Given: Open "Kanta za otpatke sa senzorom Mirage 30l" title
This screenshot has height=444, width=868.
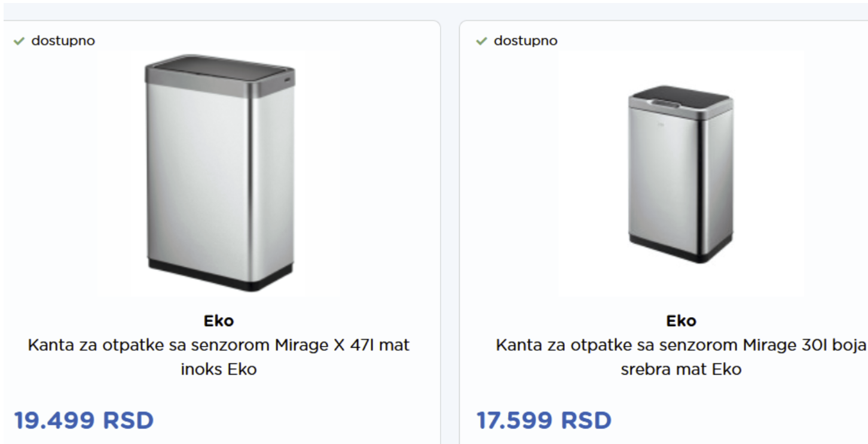Looking at the screenshot, I should click(x=681, y=345).
